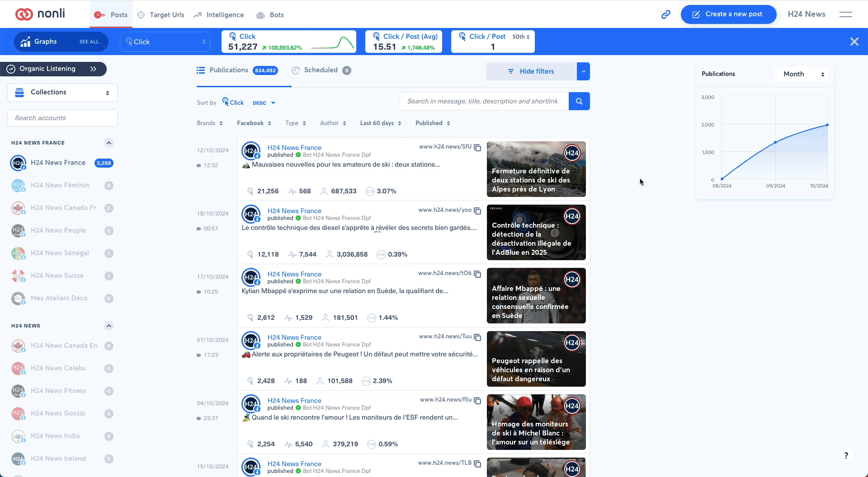Click the click-count icon beside 21,256

point(250,192)
